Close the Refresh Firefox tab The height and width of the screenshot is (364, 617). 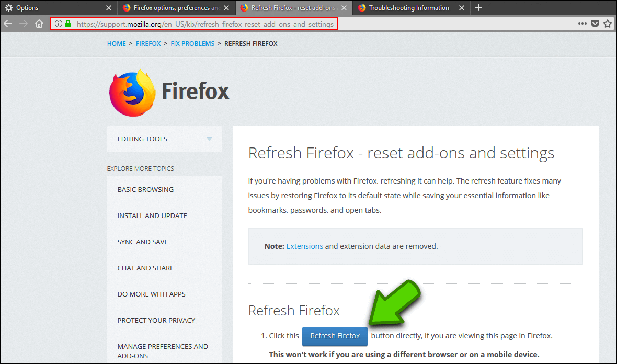pyautogui.click(x=344, y=8)
